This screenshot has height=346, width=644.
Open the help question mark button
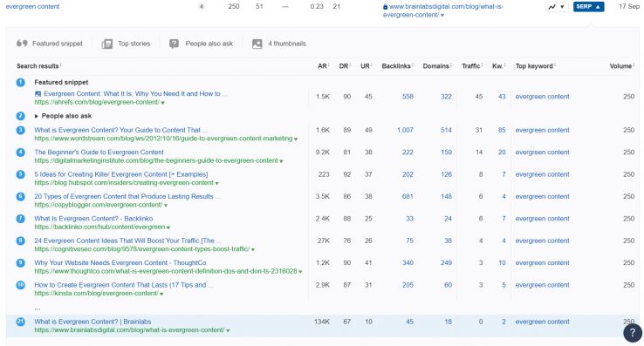pyautogui.click(x=633, y=333)
